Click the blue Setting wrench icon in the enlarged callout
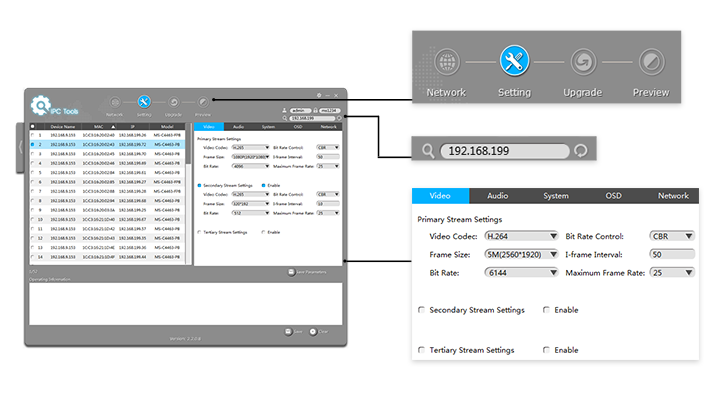The width and height of the screenshot is (717, 393). tap(514, 61)
